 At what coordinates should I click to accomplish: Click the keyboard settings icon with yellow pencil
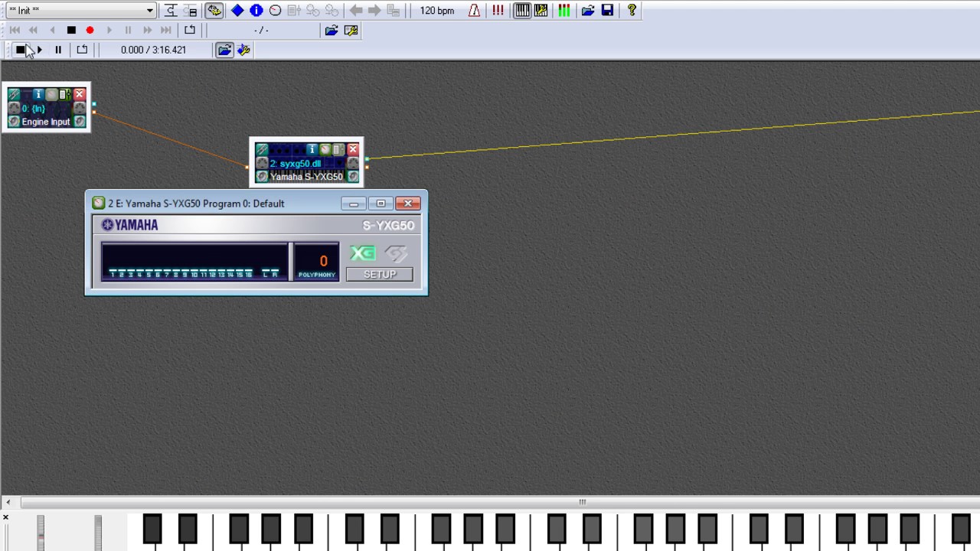pyautogui.click(x=541, y=11)
